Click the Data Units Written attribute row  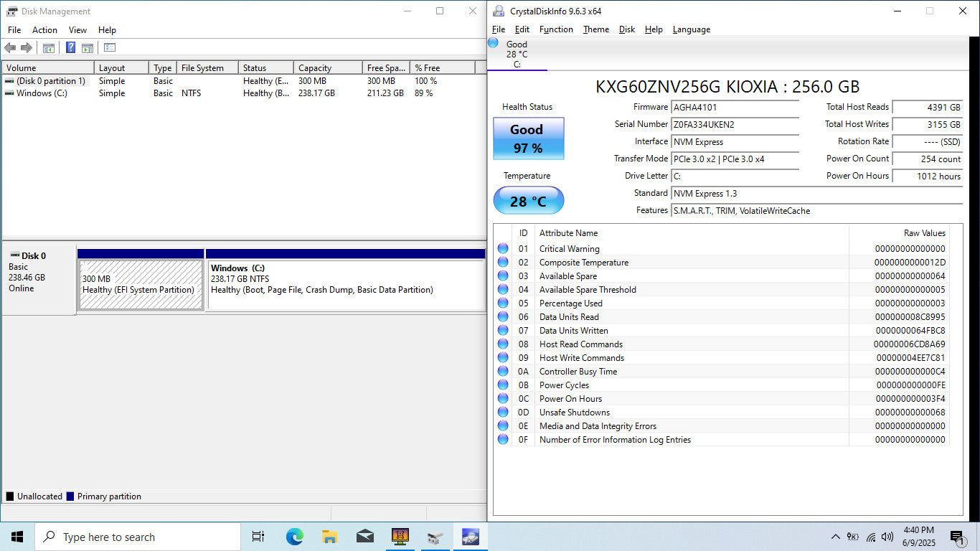point(722,331)
